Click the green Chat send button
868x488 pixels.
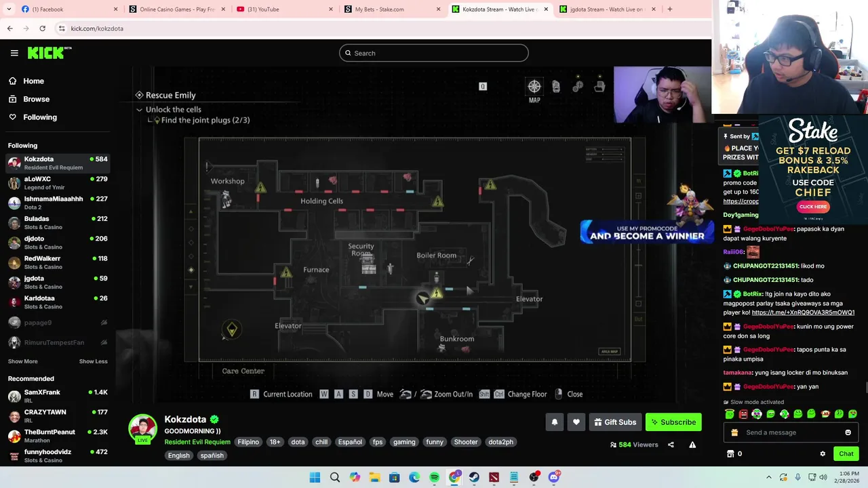click(x=846, y=453)
